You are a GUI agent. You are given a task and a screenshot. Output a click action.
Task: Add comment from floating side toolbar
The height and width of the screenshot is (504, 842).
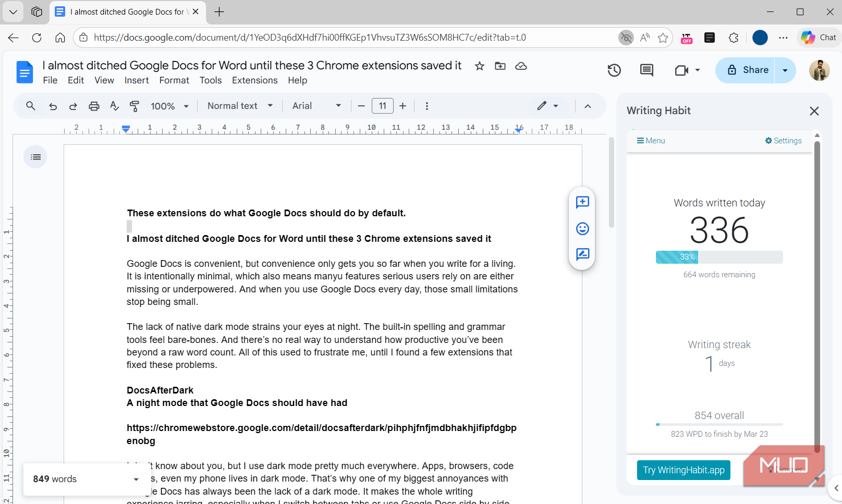(x=582, y=202)
